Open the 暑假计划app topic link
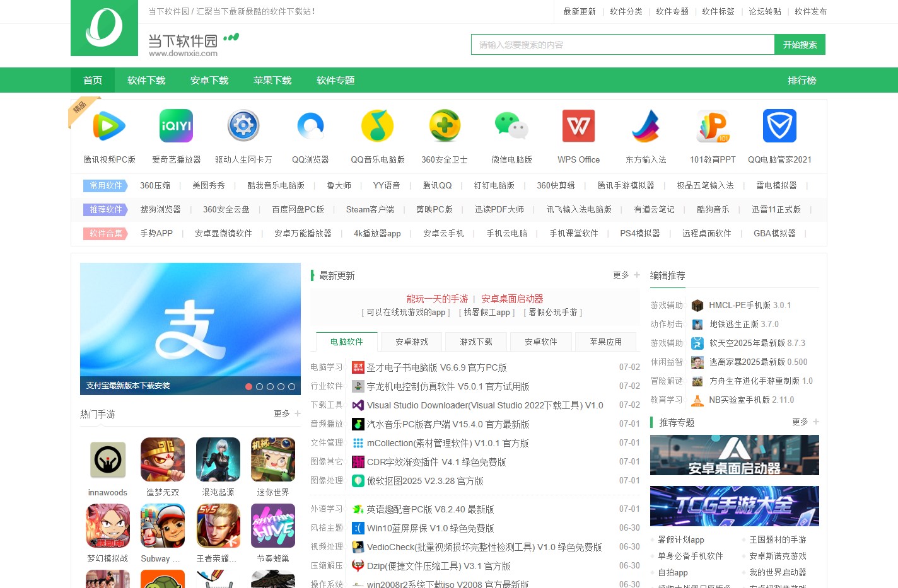Screen dimensions: 898x588 [681, 539]
